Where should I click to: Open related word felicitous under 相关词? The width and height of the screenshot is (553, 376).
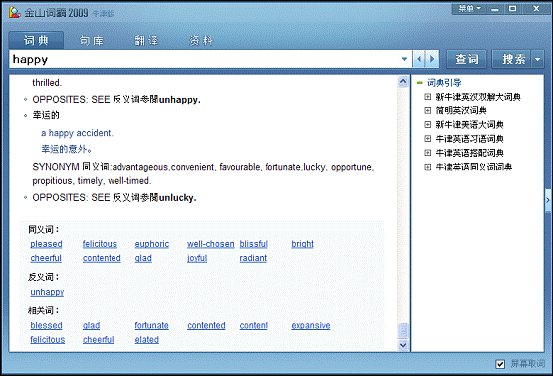[48, 339]
